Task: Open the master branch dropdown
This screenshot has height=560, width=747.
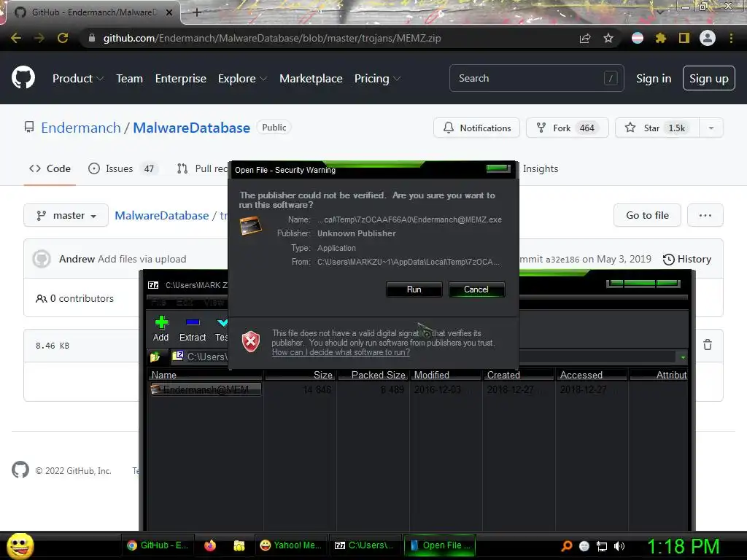Action: [66, 216]
